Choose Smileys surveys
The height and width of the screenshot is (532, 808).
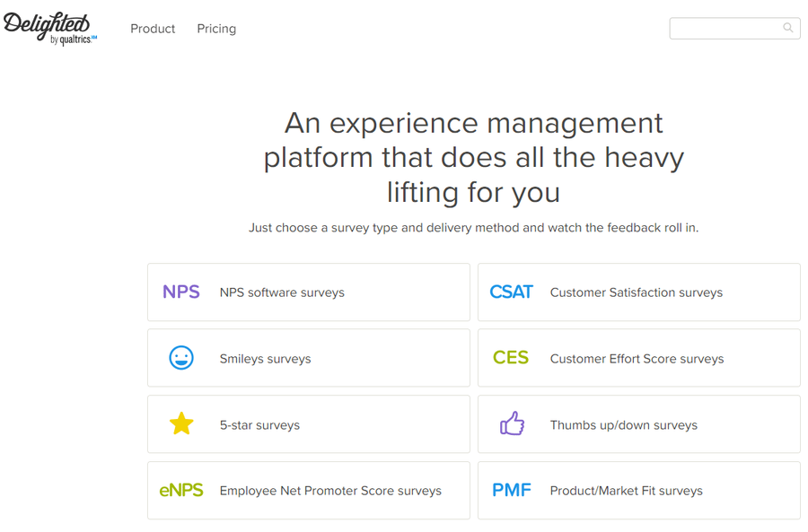309,358
